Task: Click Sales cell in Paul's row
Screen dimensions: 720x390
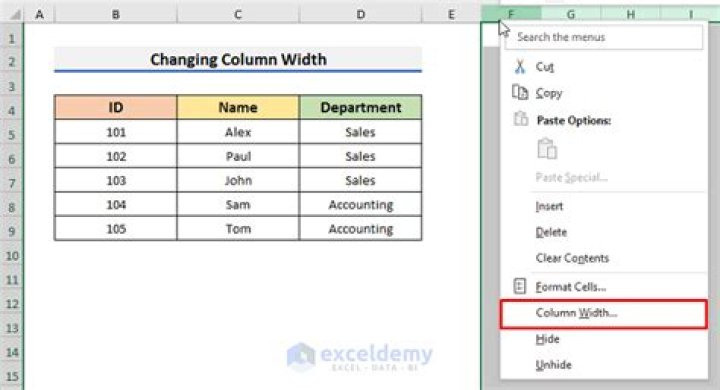Action: click(360, 156)
